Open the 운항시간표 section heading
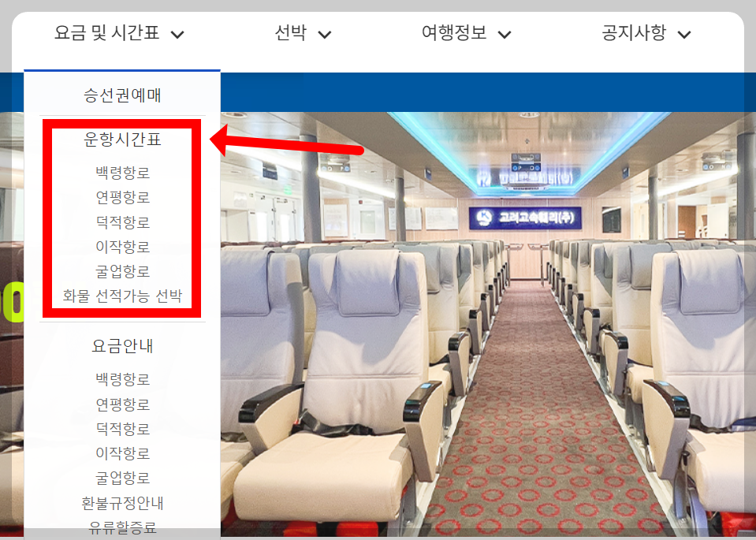The height and width of the screenshot is (540, 756). [122, 140]
